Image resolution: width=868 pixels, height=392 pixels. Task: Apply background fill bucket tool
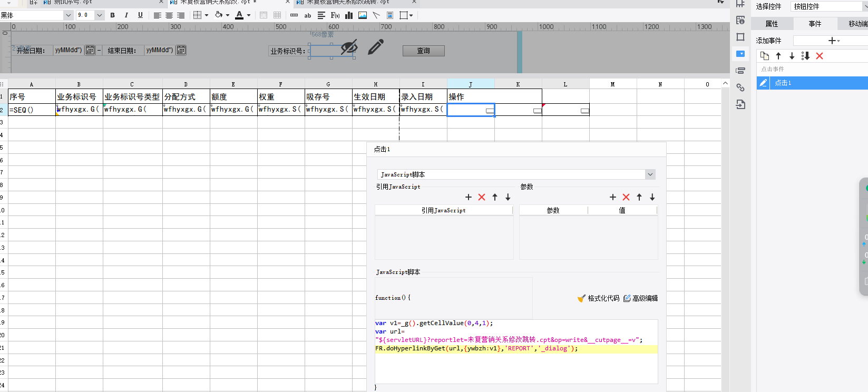pyautogui.click(x=219, y=15)
